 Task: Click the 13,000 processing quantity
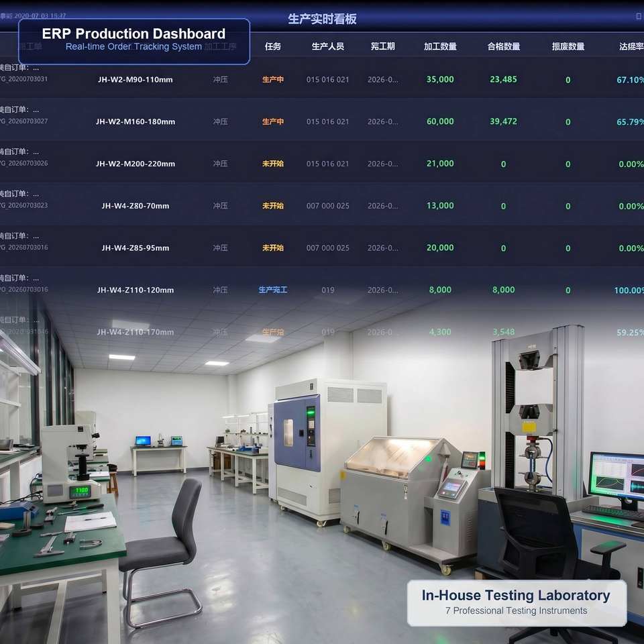pyautogui.click(x=440, y=205)
